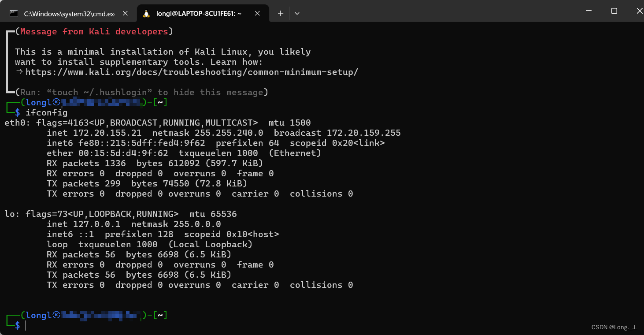Click the loopback address 127.0.0.1
644x335 pixels.
coord(96,224)
